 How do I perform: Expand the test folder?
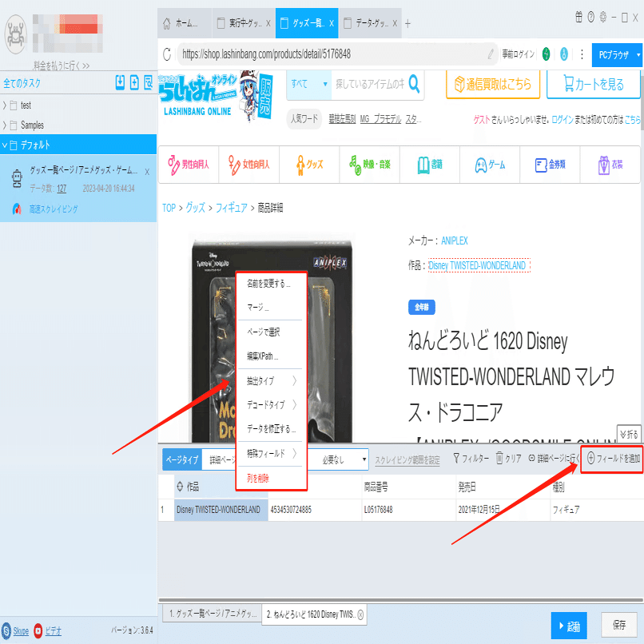5,105
